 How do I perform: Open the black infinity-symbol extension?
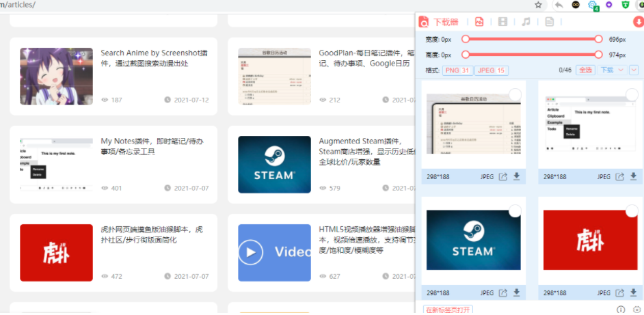[x=576, y=5]
